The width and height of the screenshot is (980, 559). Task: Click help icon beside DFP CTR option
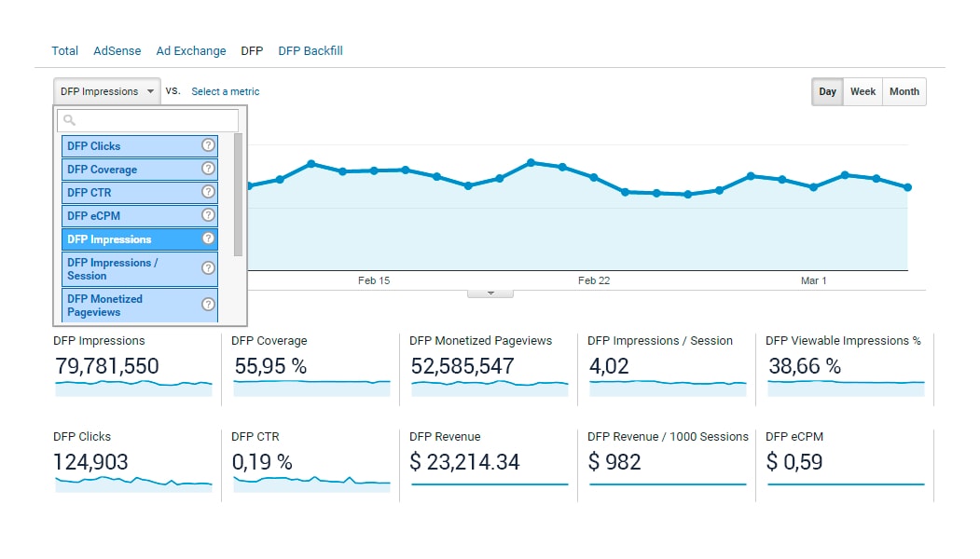tap(208, 192)
